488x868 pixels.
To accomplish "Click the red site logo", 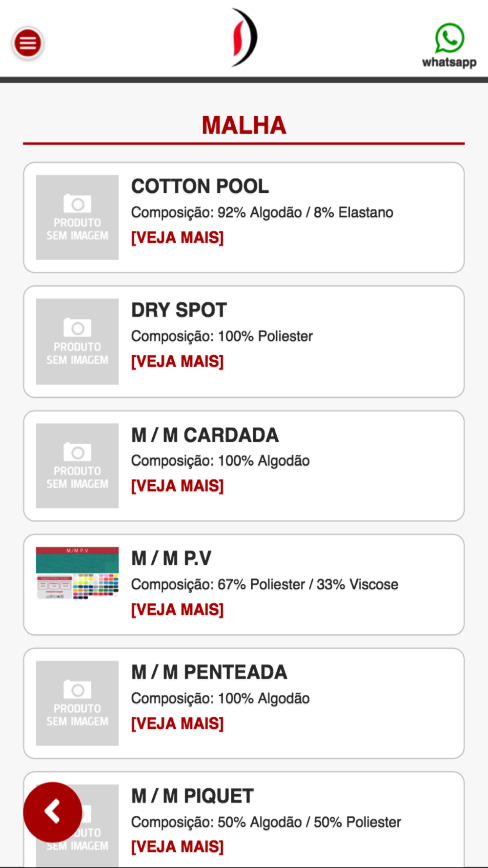I will 244,38.
